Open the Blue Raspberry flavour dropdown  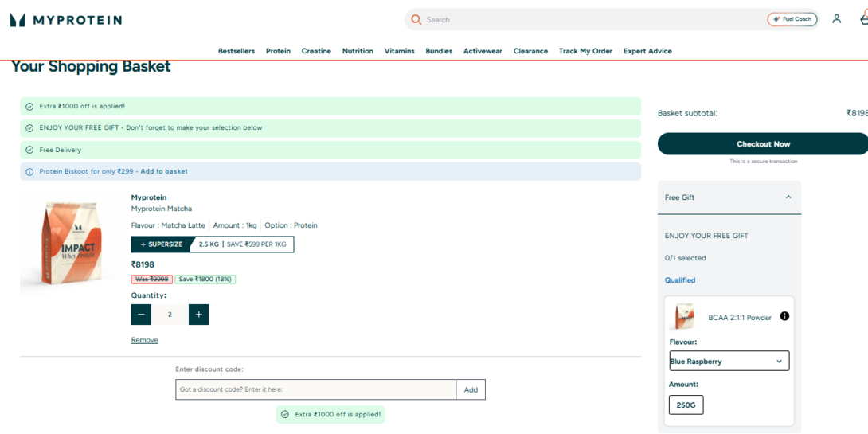click(x=729, y=361)
